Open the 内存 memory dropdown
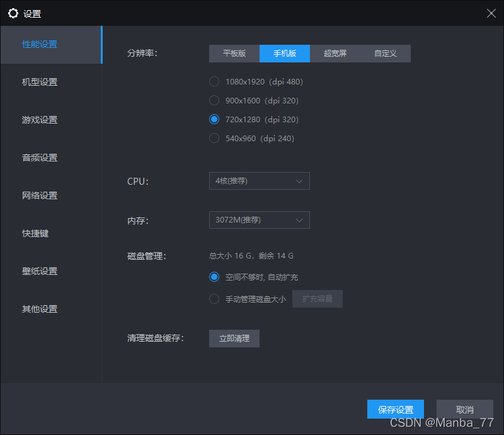The image size is (504, 435). click(x=260, y=220)
